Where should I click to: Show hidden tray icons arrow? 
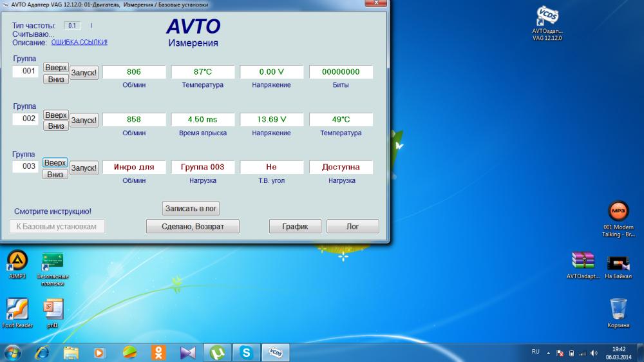548,353
